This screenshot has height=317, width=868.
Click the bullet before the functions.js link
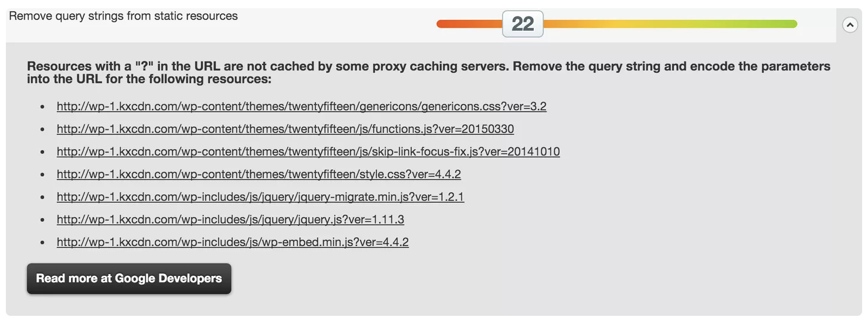[x=42, y=130]
